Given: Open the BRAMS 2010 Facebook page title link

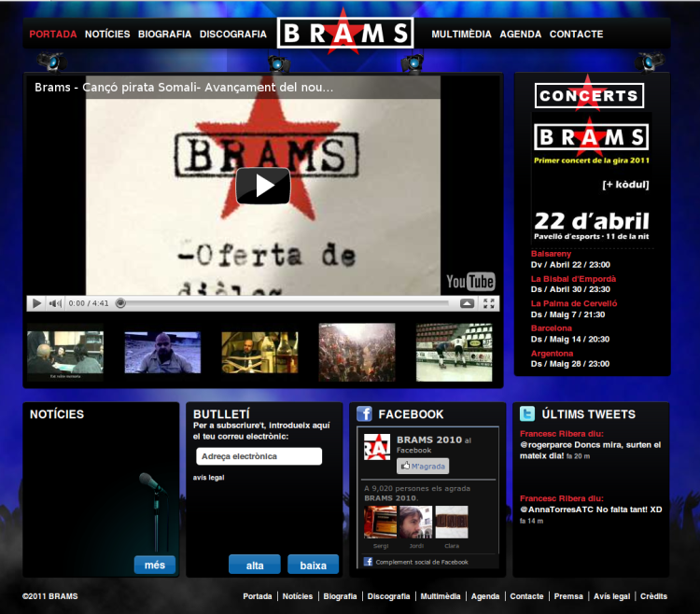Looking at the screenshot, I should [429, 440].
